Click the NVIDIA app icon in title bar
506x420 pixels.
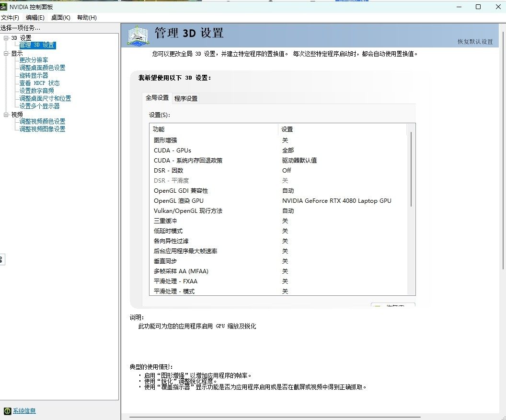point(3,7)
